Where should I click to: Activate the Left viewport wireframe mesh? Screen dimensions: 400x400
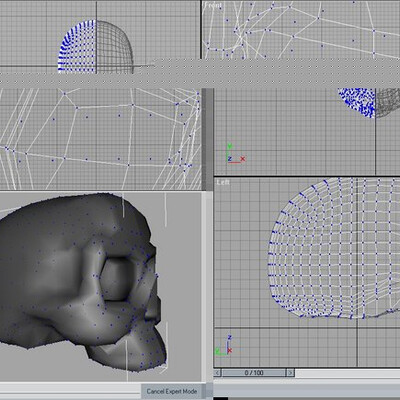point(334,248)
